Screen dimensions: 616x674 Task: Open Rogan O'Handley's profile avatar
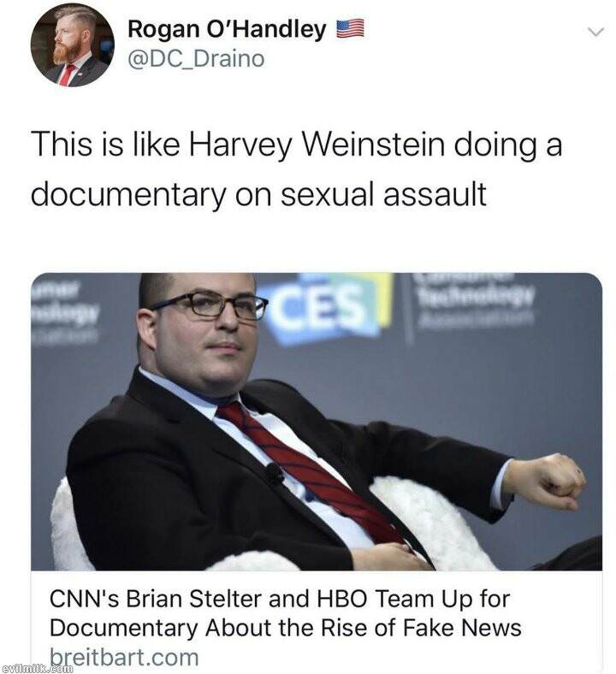coord(72,44)
